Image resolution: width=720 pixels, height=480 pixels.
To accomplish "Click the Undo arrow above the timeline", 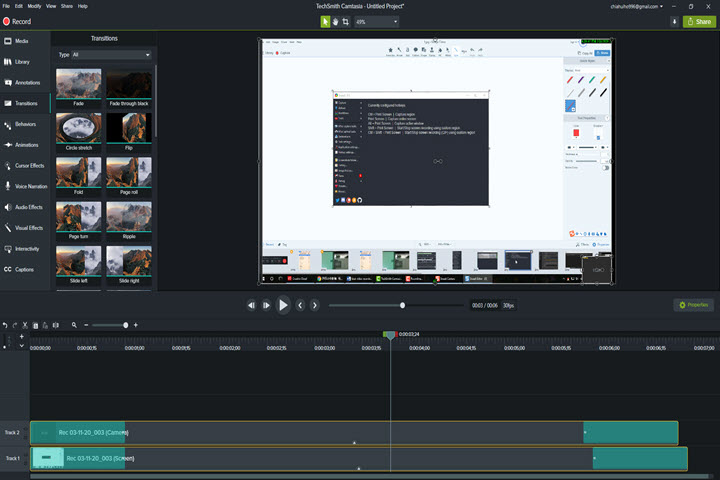I will (5, 325).
